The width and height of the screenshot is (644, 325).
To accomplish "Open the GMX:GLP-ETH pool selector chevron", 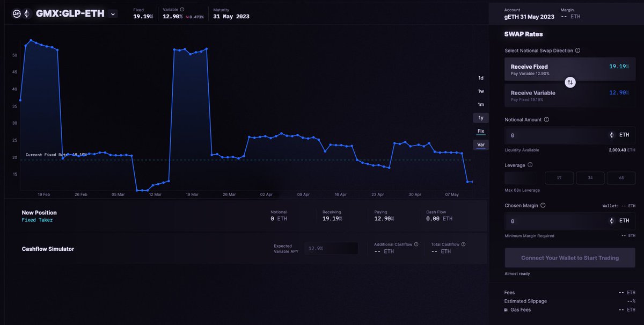I will [113, 14].
